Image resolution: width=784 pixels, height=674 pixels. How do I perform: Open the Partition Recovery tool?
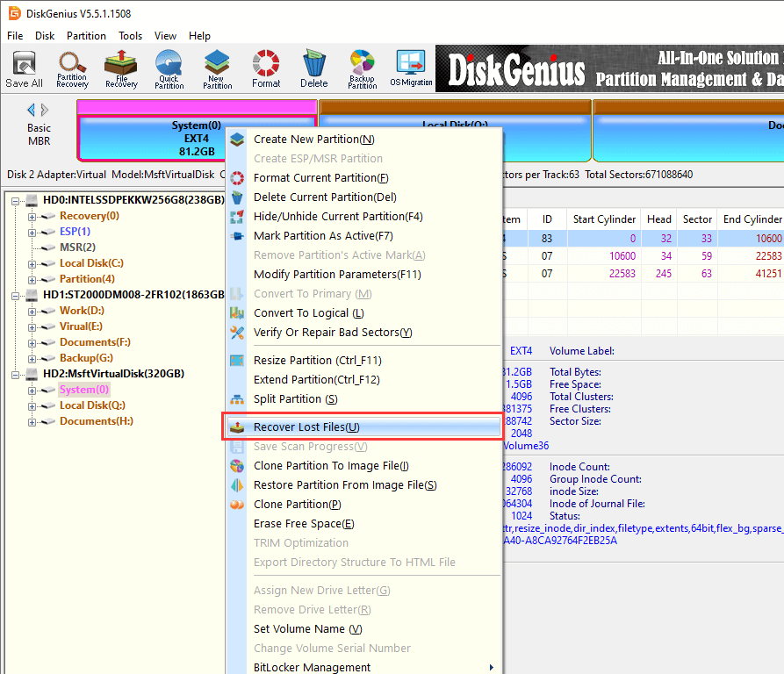72,68
